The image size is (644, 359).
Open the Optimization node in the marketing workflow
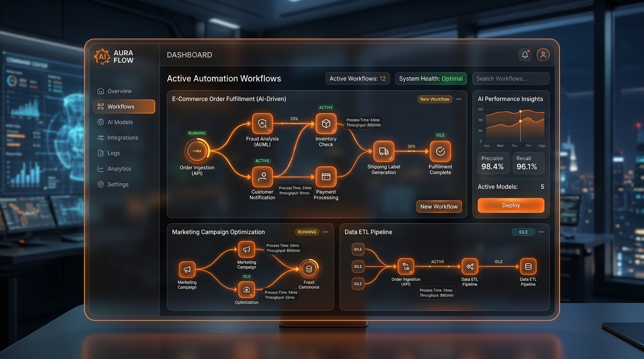click(247, 290)
